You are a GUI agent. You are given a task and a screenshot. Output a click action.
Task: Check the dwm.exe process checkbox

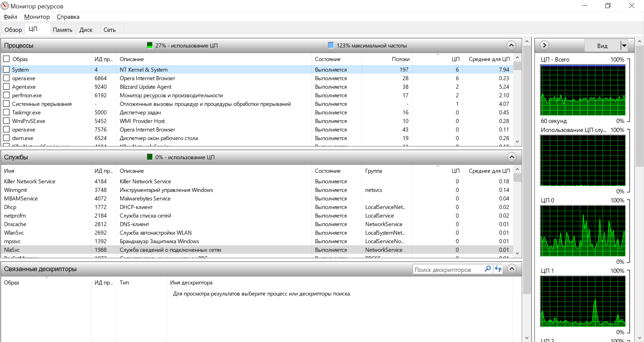(6, 138)
